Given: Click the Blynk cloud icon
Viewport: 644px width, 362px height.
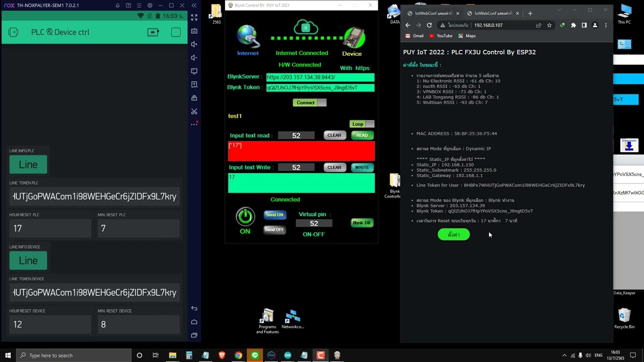Looking at the screenshot, I should 305,27.
